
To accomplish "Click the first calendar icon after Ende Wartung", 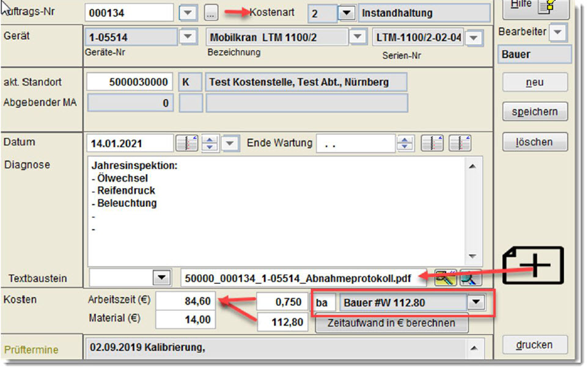I will pyautogui.click(x=432, y=144).
